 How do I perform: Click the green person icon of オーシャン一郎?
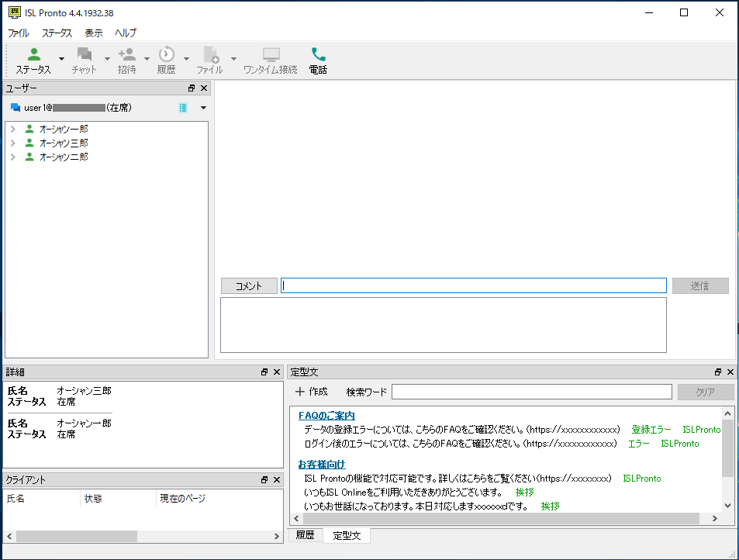click(29, 129)
